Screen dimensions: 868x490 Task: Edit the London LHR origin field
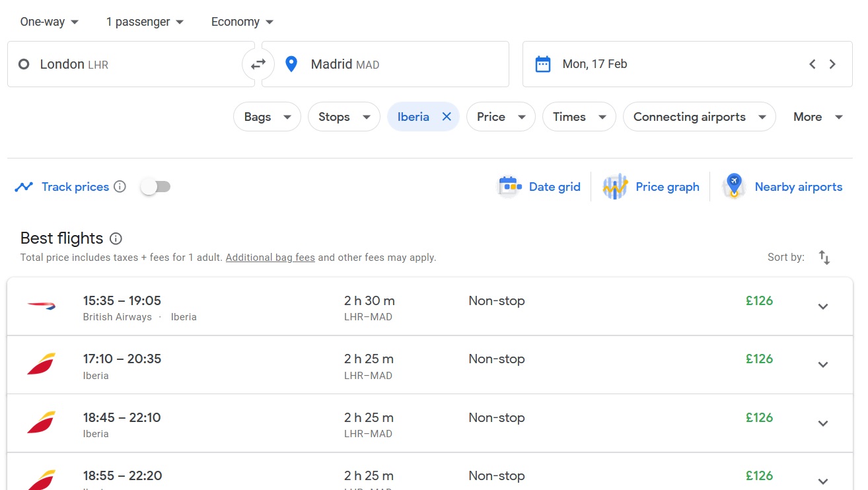(132, 64)
